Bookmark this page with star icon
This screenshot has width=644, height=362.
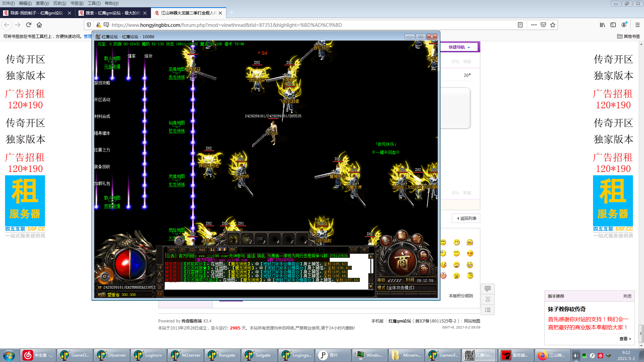click(553, 25)
